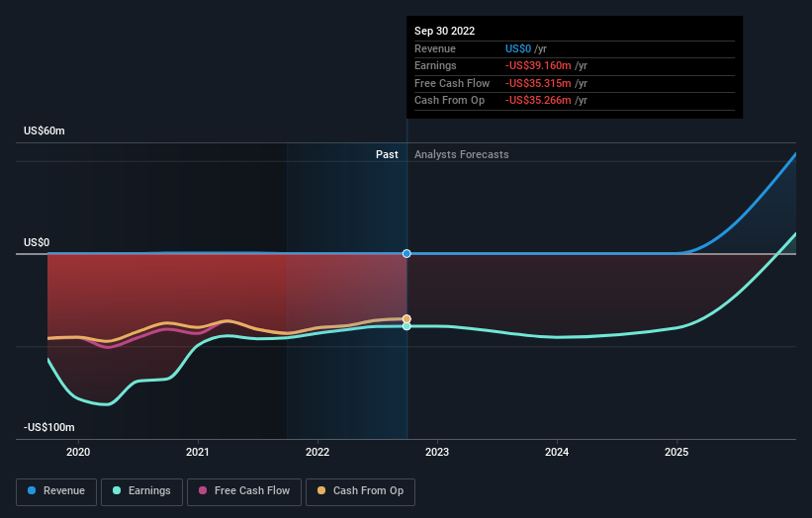Click the blue Revenue legend dot

click(32, 490)
